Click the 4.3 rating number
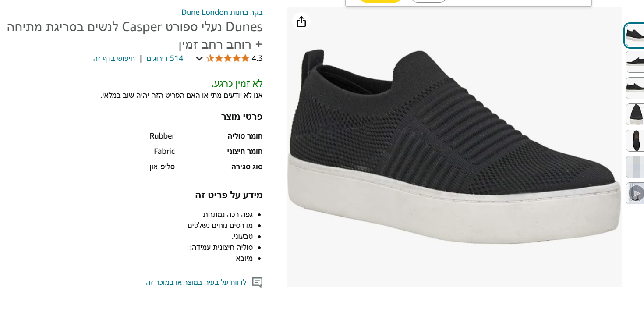Screen dimensions: 644x309 point(257,58)
